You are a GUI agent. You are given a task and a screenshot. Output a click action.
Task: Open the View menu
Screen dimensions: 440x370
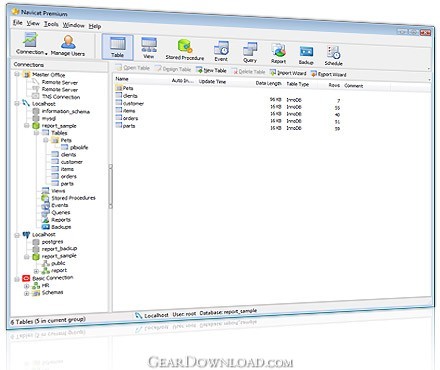coord(33,23)
